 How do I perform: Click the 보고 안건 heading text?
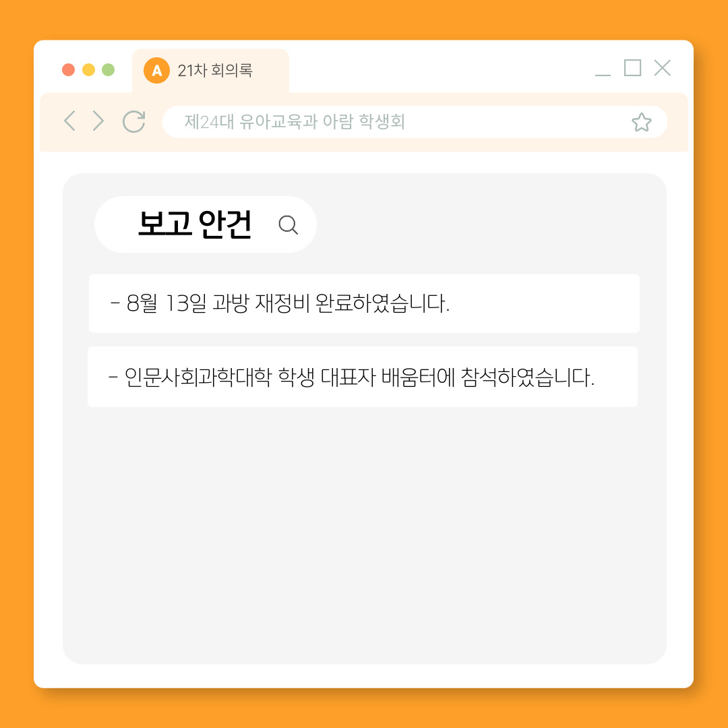(195, 224)
